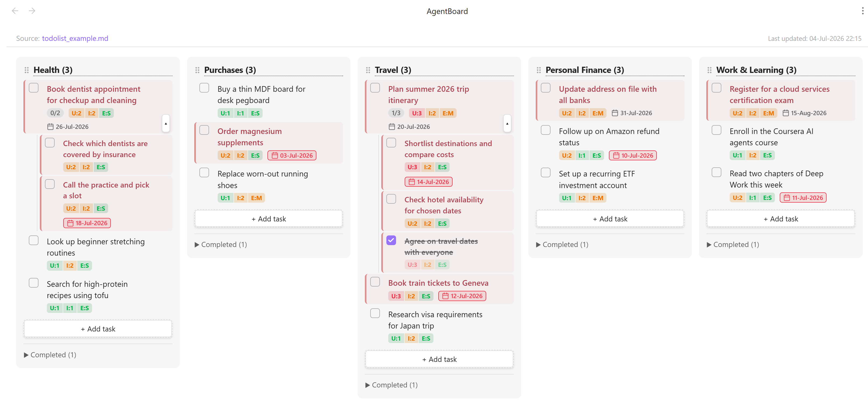
Task: Grab the Travel column drag handle
Action: (x=368, y=70)
